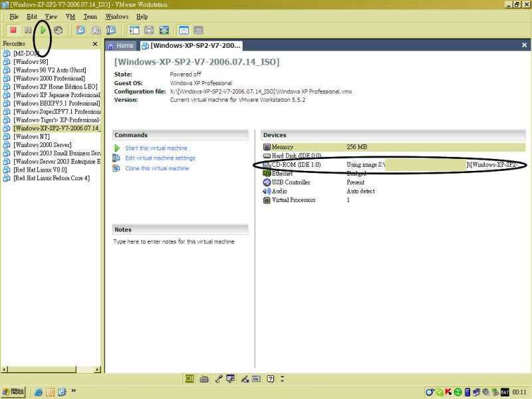
Task: Click the Ethernet device row
Action: pos(394,174)
